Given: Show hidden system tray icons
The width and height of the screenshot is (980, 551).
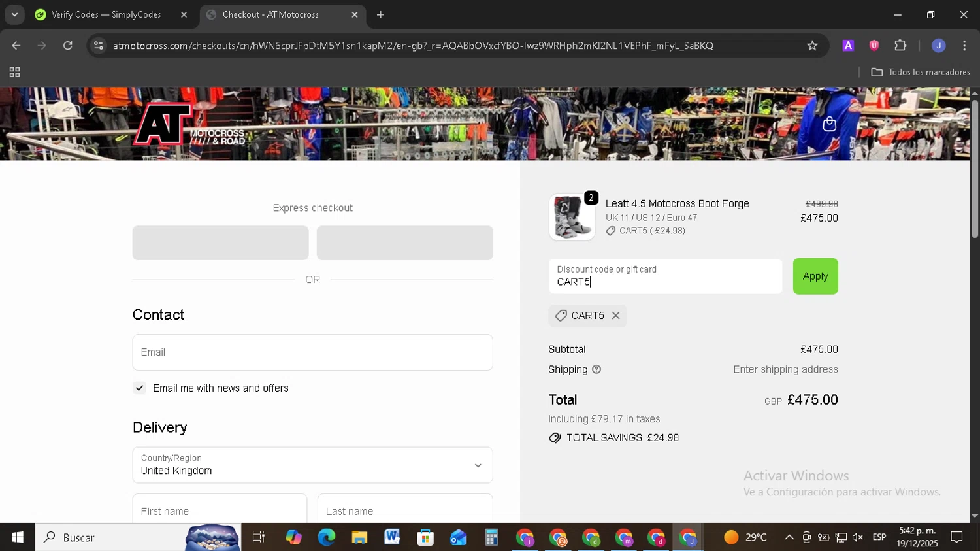Looking at the screenshot, I should point(789,537).
